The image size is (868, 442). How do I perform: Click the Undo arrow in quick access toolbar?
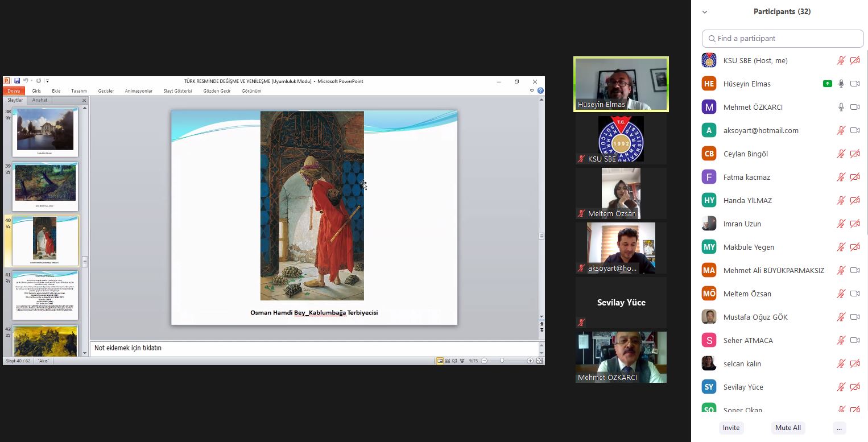26,81
